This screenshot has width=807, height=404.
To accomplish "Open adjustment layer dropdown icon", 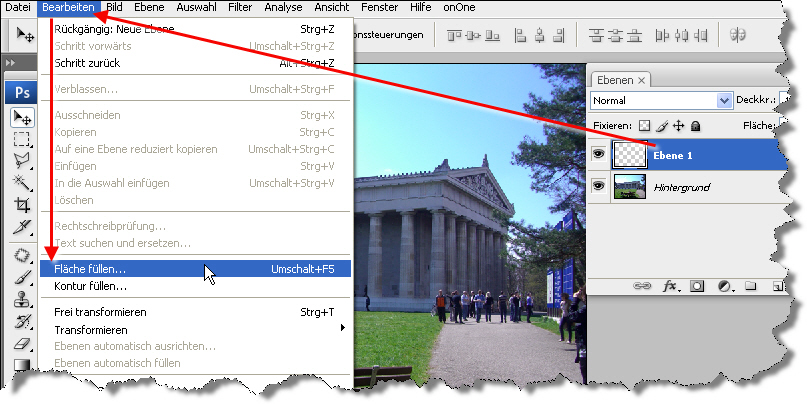I will [723, 286].
